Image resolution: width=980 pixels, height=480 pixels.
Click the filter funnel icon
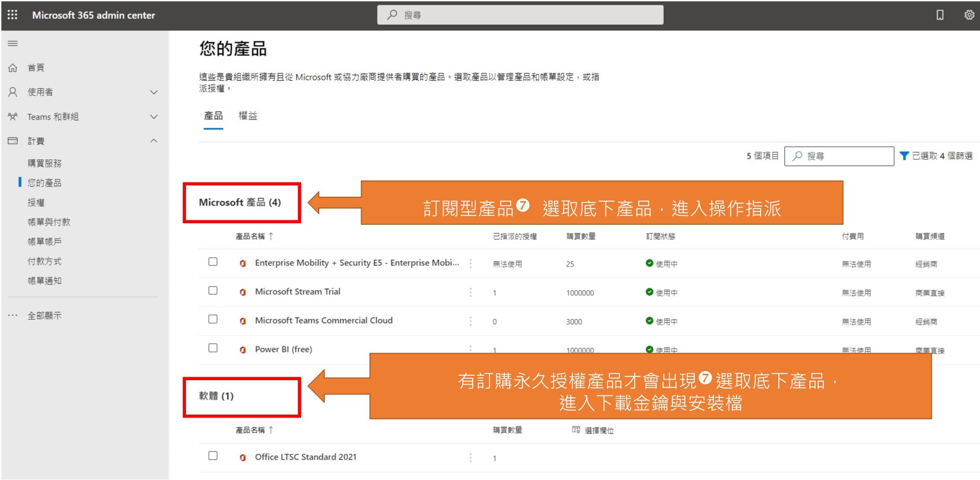pyautogui.click(x=904, y=155)
